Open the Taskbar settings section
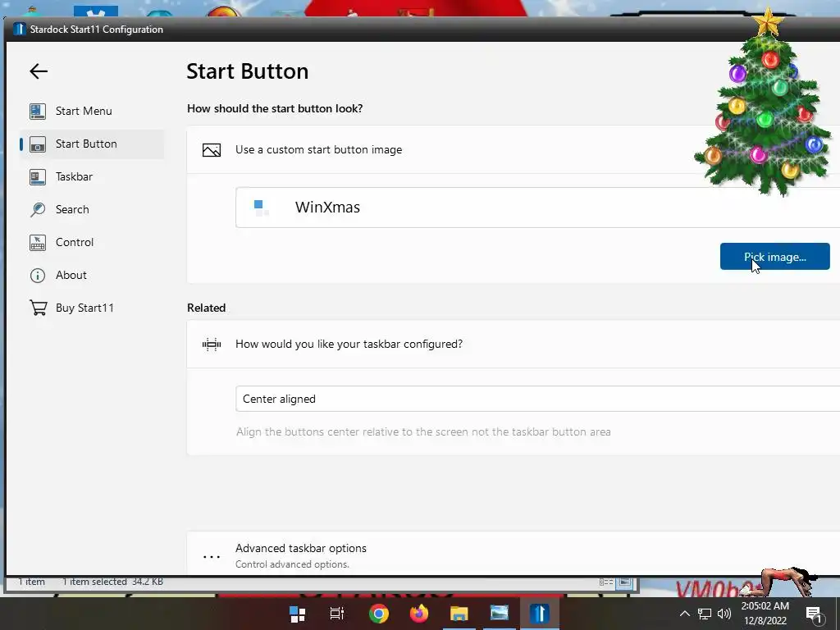 tap(92, 177)
